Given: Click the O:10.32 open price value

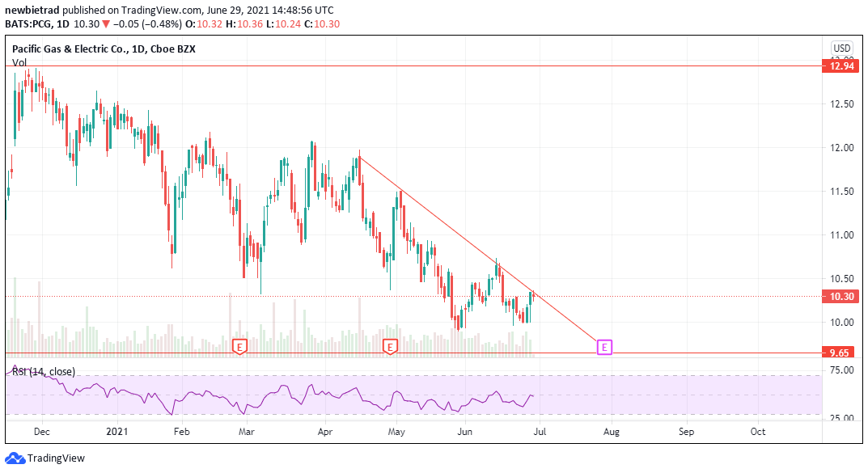Looking at the screenshot, I should pos(203,23).
